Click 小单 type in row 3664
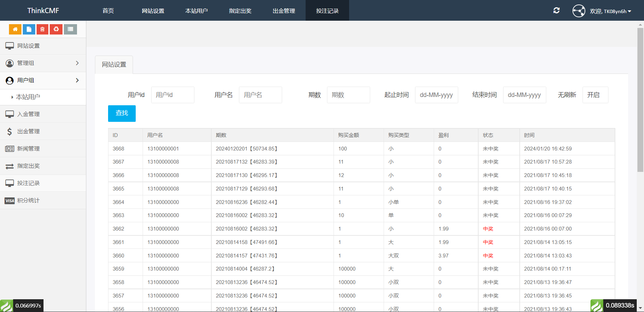The width and height of the screenshot is (644, 312). [x=394, y=202]
